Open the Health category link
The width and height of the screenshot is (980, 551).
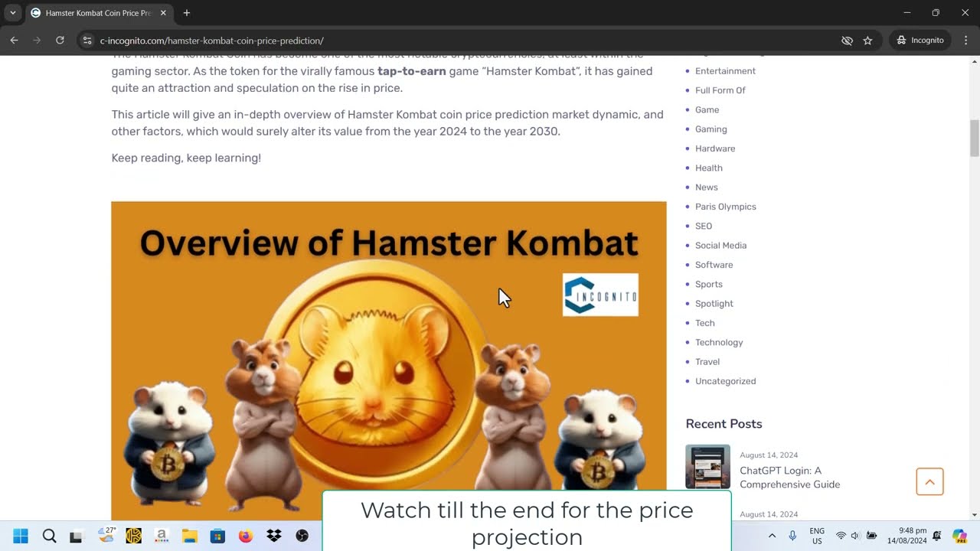coord(708,168)
